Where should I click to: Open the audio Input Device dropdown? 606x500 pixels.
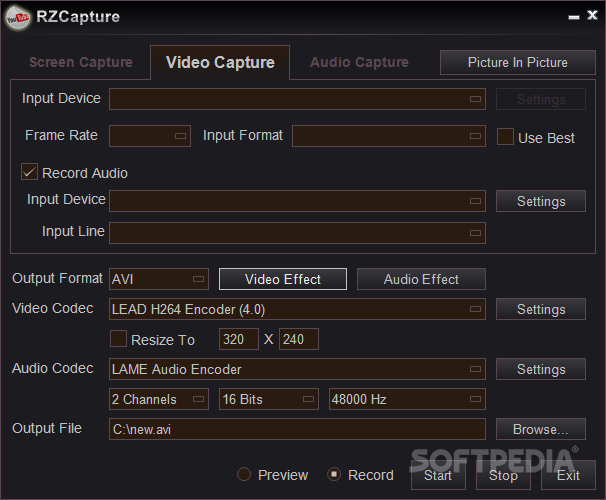click(x=297, y=201)
